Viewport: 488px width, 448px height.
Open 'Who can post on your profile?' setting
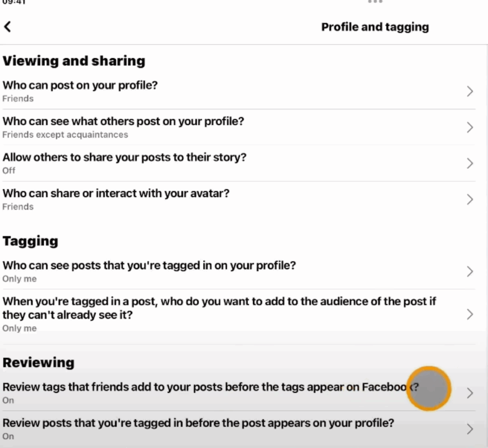[80, 86]
